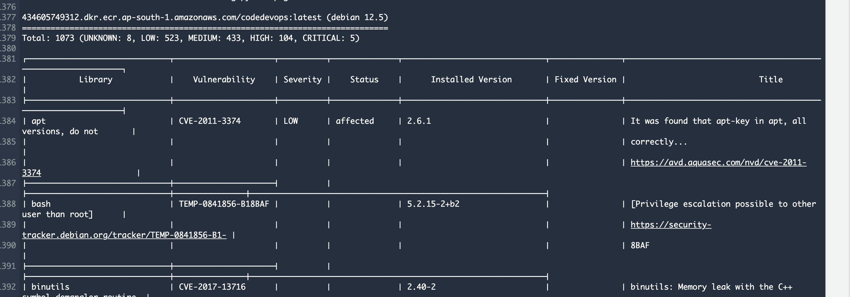
Task: Click the Fixed Version column header
Action: [x=585, y=80]
